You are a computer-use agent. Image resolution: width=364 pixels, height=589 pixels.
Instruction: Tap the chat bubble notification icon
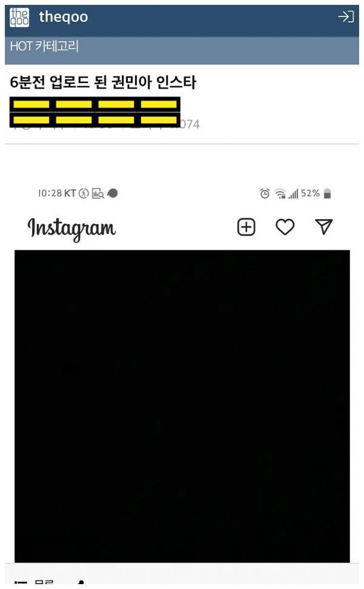coord(112,193)
